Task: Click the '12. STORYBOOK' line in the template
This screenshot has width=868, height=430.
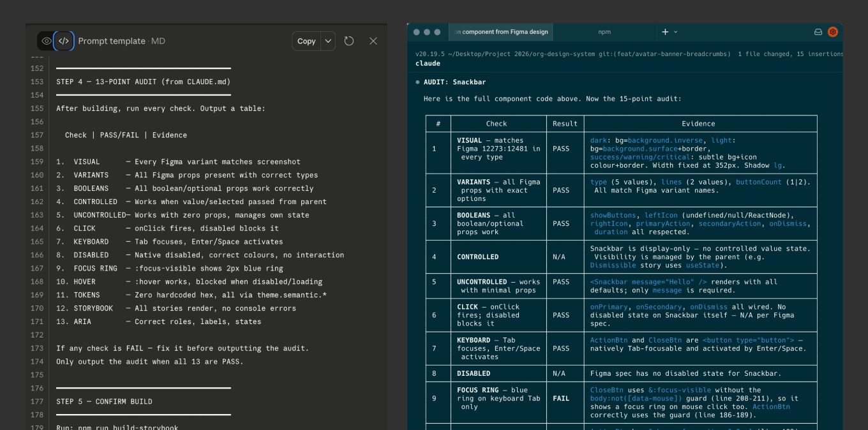Action: 176,309
